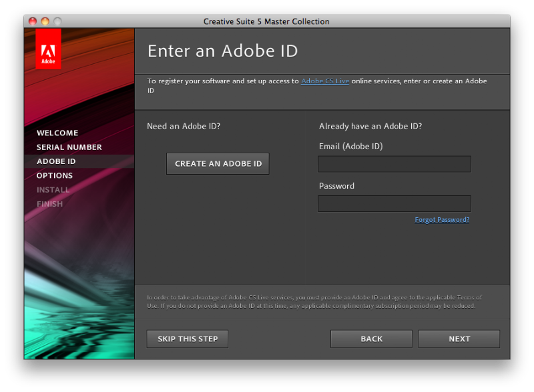The width and height of the screenshot is (534, 392).
Task: Click the Enter an Adobe ID heading
Action: (x=223, y=51)
